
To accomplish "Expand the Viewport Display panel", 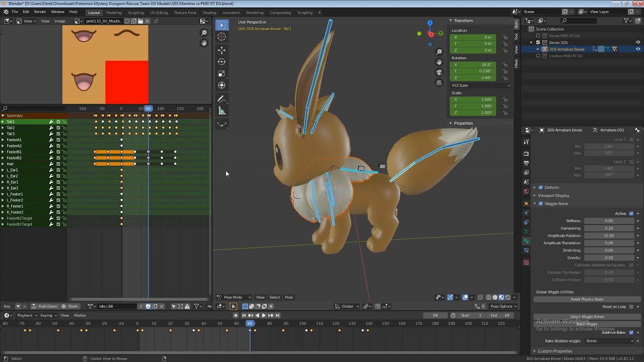I will tap(553, 196).
